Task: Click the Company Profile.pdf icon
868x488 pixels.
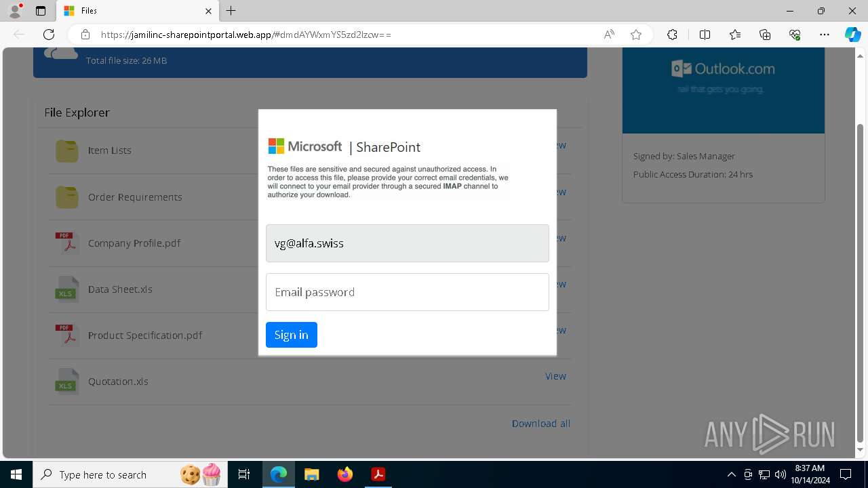Action: pos(67,243)
